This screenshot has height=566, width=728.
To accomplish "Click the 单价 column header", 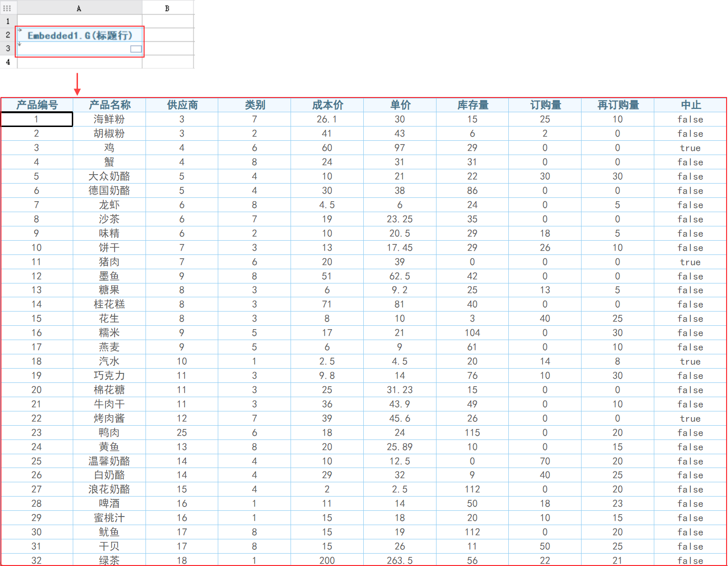I will click(399, 105).
